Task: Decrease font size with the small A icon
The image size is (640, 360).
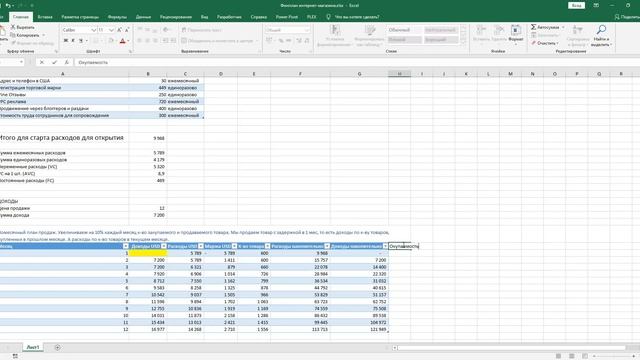Action: [127, 30]
